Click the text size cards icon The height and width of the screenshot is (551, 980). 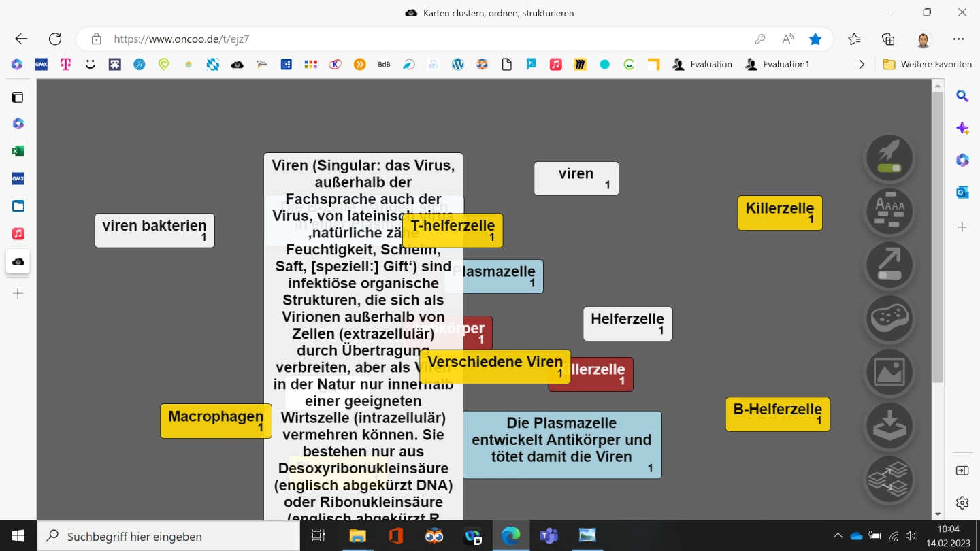(889, 212)
